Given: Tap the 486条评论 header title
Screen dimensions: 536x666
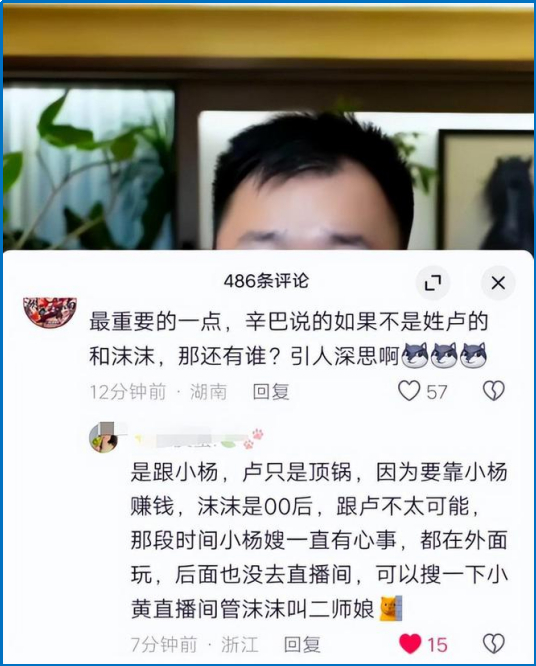Looking at the screenshot, I should click(266, 281).
